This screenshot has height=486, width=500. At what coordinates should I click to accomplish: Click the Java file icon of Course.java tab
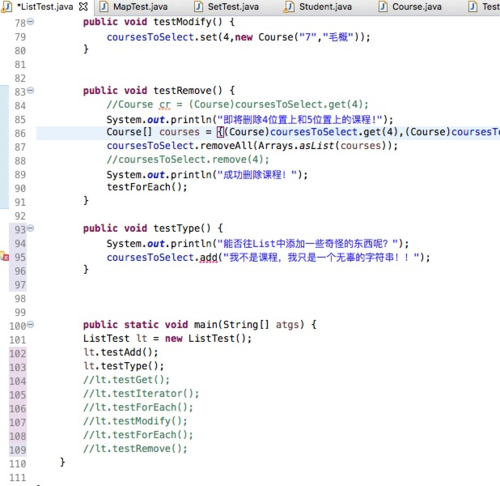[383, 7]
